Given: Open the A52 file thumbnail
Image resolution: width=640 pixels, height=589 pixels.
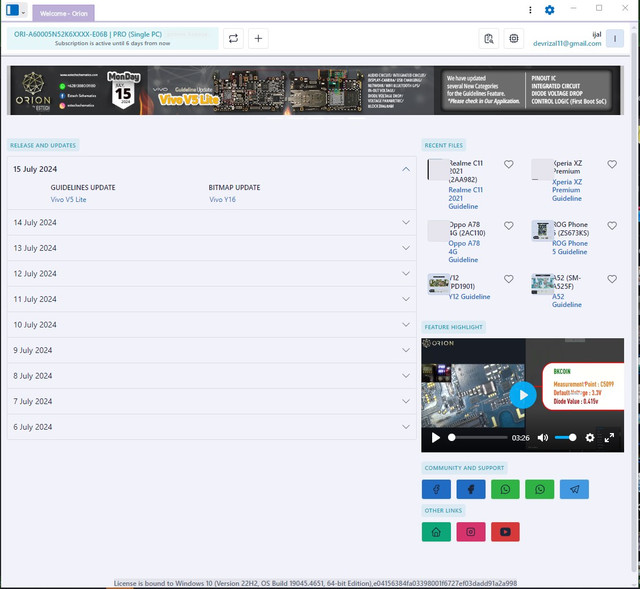Looking at the screenshot, I should coord(542,284).
